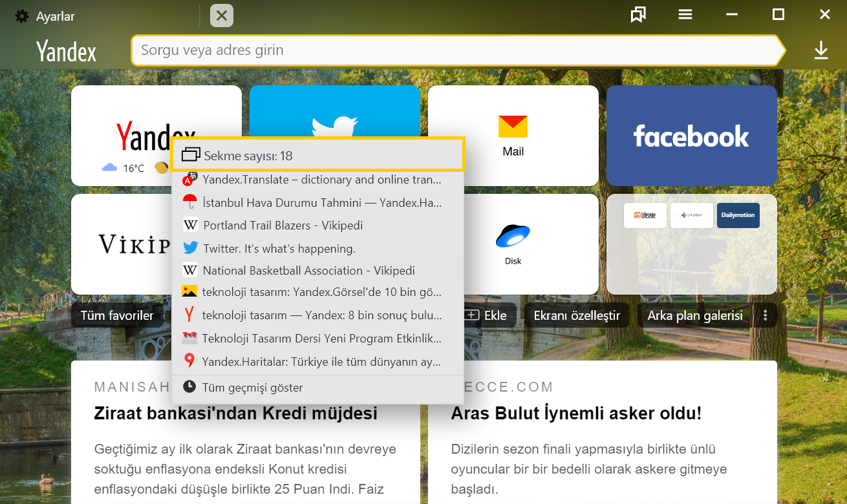This screenshot has width=847, height=504.
Task: Open the Facebook tile
Action: 692,136
